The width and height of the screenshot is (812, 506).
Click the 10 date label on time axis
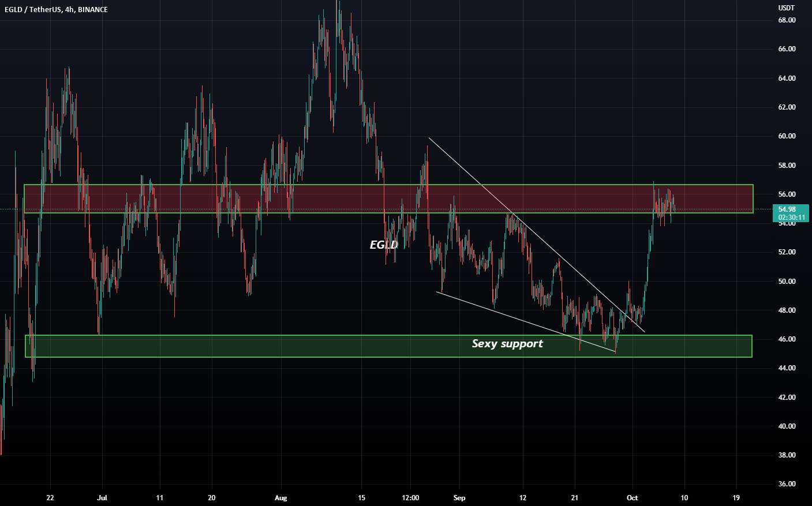point(684,497)
